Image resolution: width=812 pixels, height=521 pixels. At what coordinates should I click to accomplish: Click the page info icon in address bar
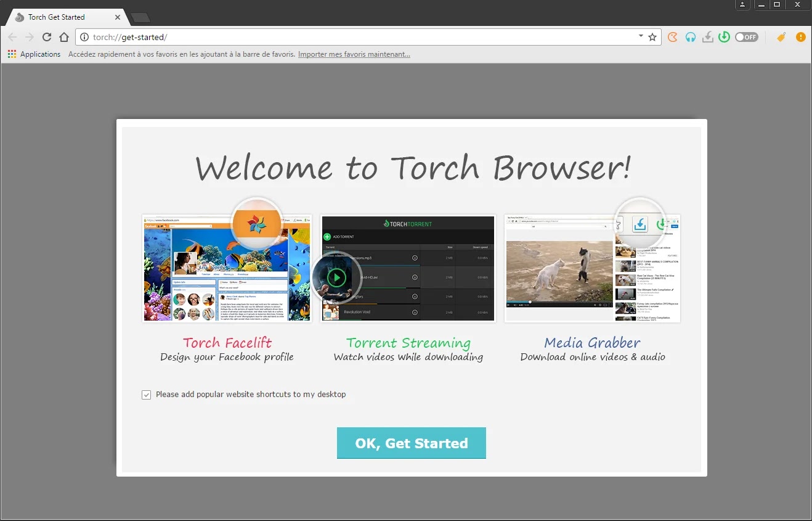[x=83, y=37]
